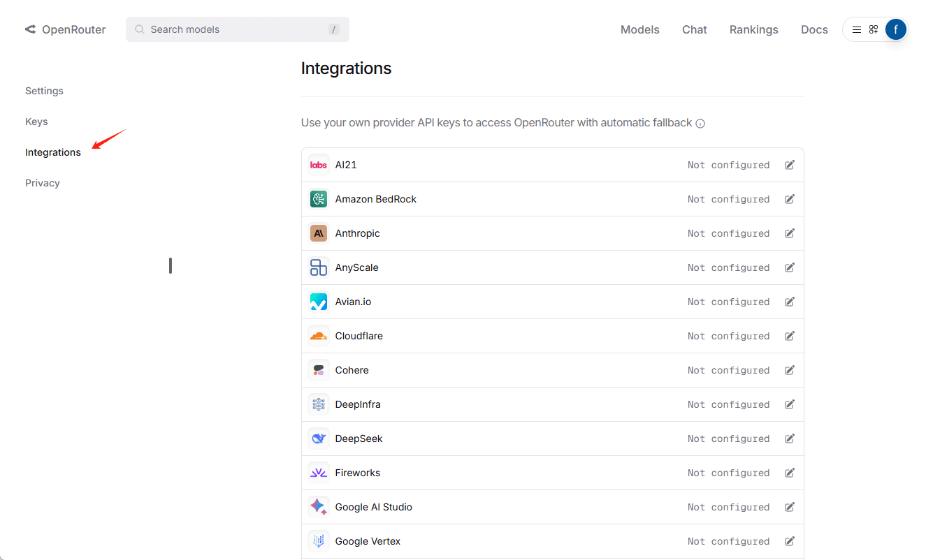Edit the Avian.io integration key
Screen dimensions: 926x560
tap(790, 302)
